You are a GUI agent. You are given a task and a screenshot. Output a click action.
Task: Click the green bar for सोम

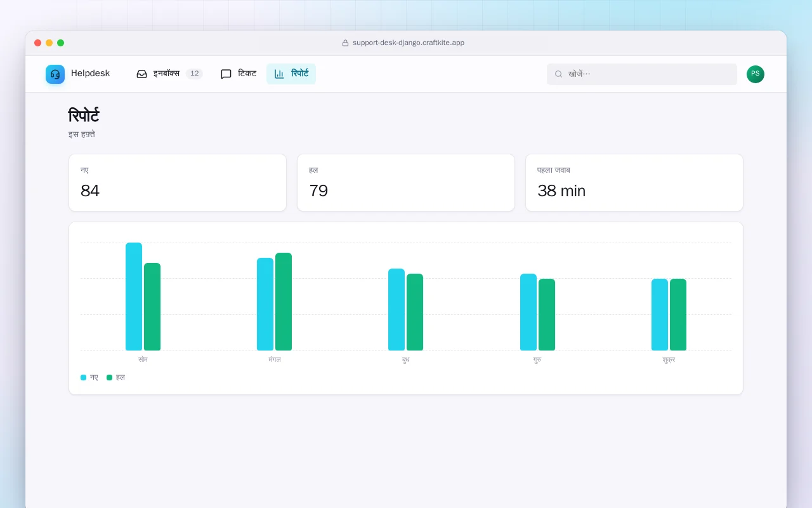[x=152, y=307]
